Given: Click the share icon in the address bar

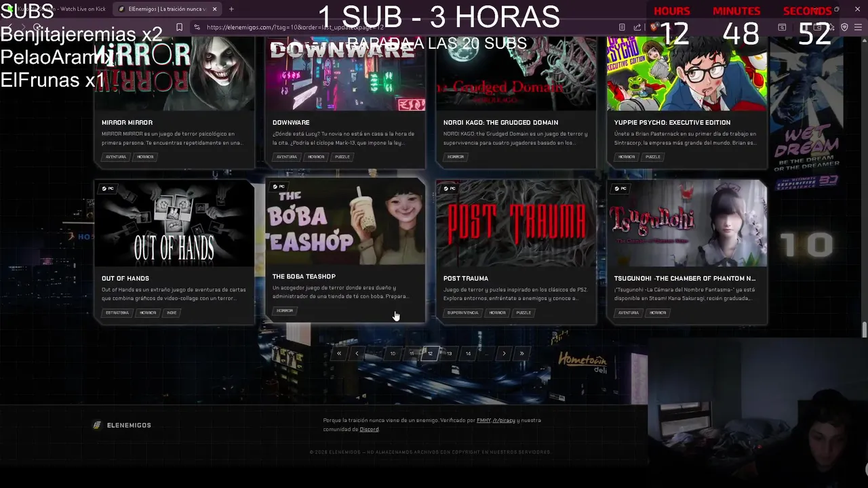Looking at the screenshot, I should [637, 27].
